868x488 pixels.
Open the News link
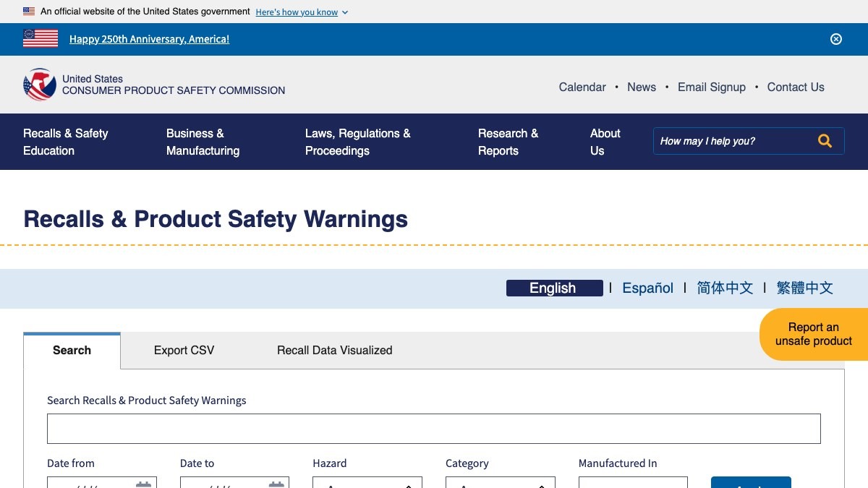point(642,87)
